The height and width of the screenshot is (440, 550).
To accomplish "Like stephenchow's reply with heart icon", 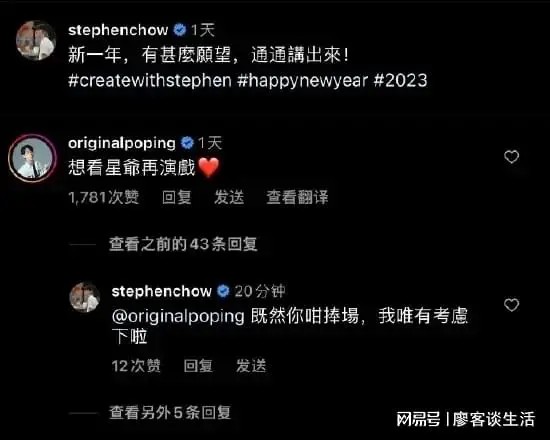I will coord(511,305).
